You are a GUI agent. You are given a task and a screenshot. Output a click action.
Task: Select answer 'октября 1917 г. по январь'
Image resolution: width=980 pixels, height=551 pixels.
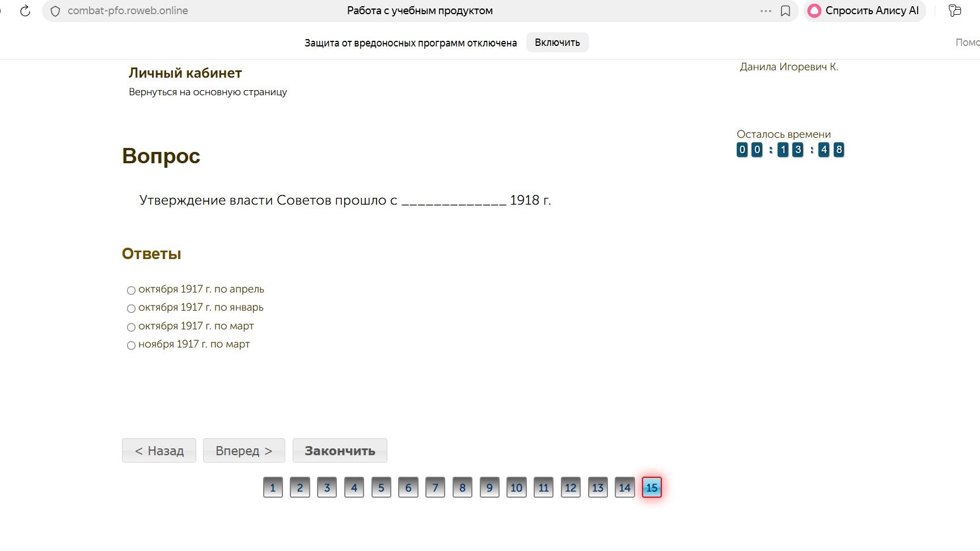pyautogui.click(x=131, y=308)
